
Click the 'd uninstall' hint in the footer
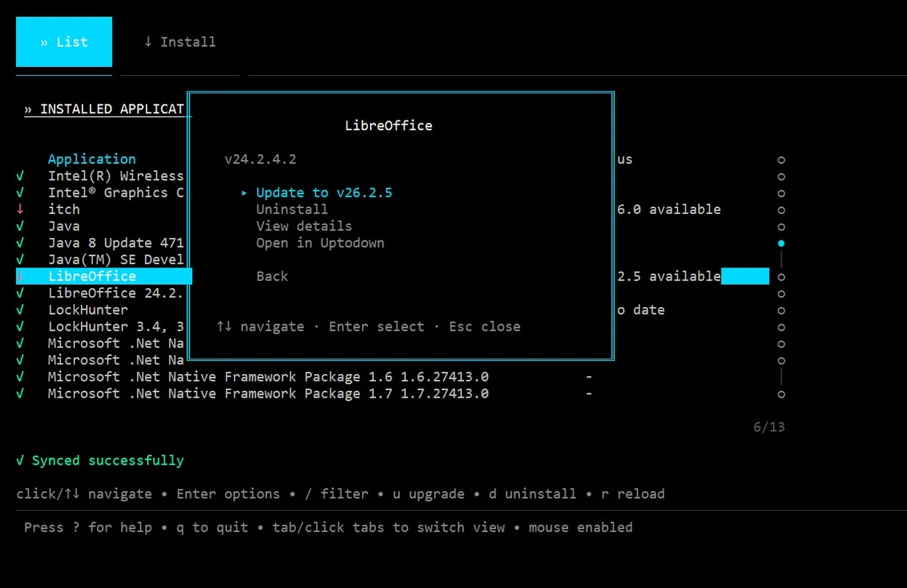533,494
